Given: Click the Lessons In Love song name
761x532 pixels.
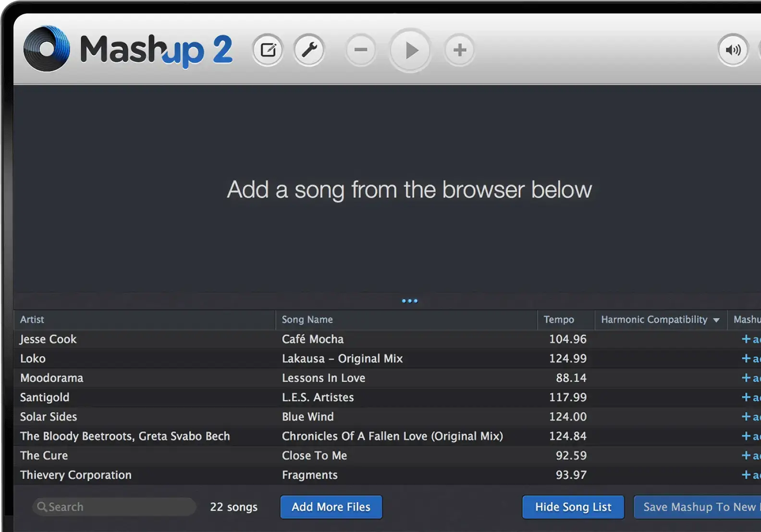Looking at the screenshot, I should click(323, 378).
